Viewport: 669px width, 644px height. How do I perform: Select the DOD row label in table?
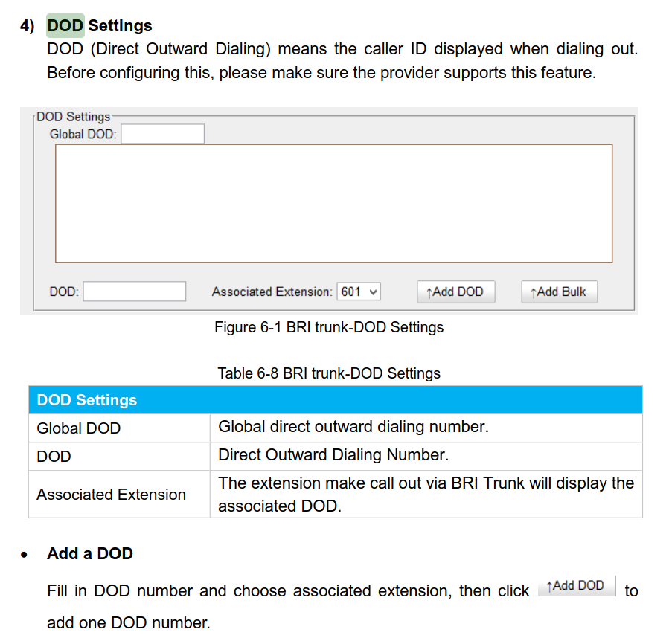point(54,457)
